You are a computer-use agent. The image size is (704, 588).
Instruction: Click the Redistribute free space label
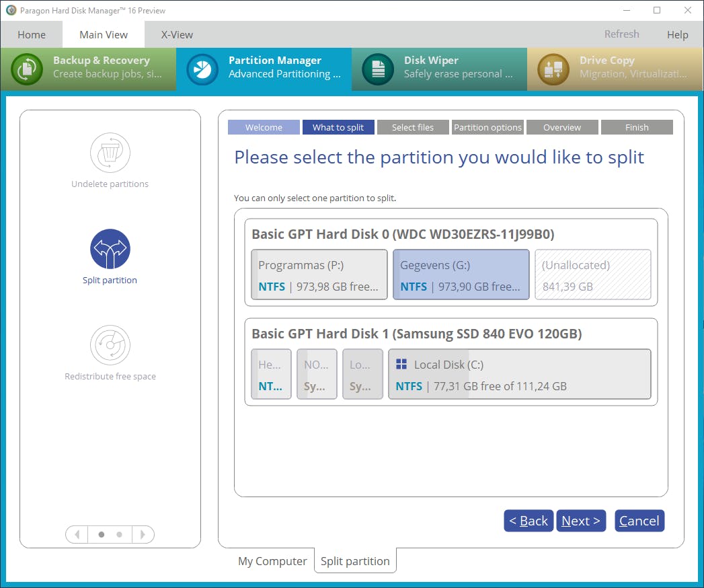pos(110,376)
